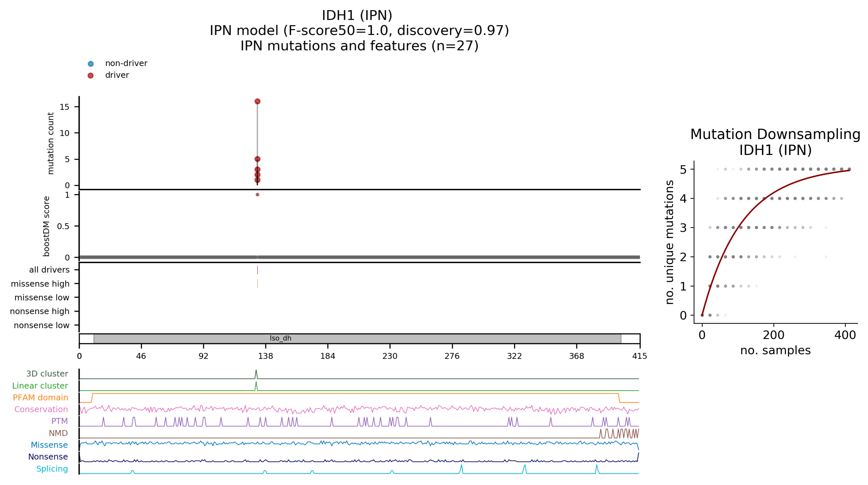The width and height of the screenshot is (868, 485).
Task: Click the NMD track label
Action: (58, 433)
